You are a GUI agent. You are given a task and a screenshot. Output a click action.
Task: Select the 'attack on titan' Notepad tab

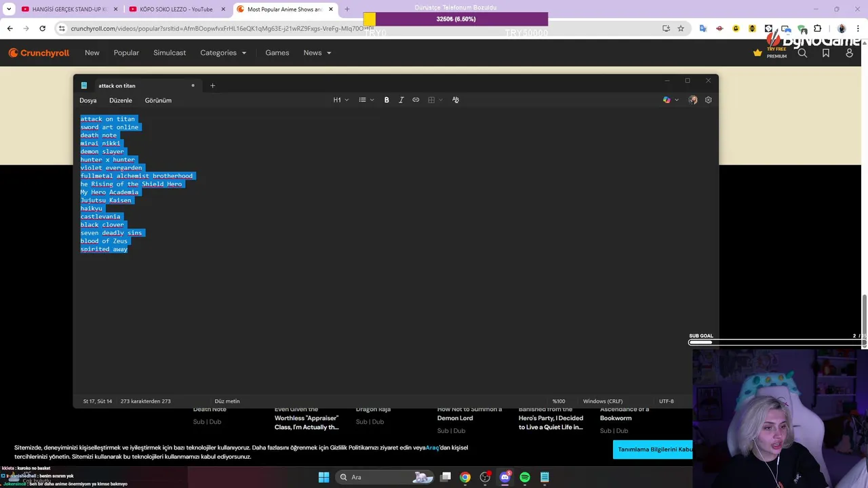139,85
